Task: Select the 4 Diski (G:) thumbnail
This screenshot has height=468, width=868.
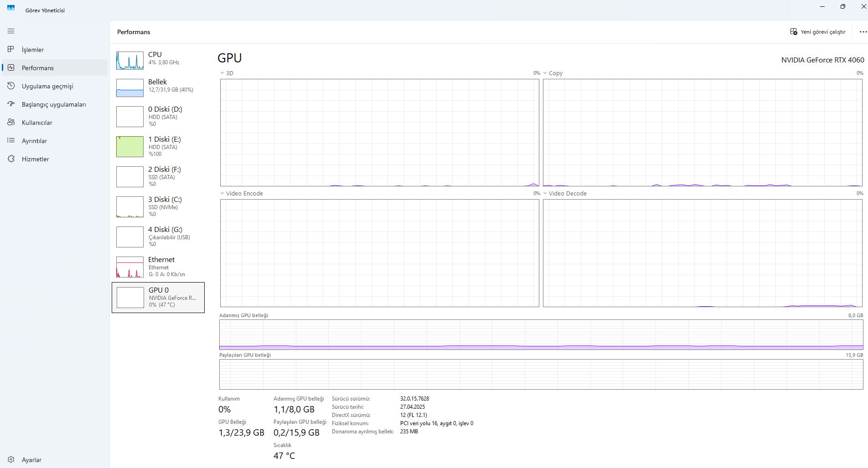Action: (x=130, y=237)
